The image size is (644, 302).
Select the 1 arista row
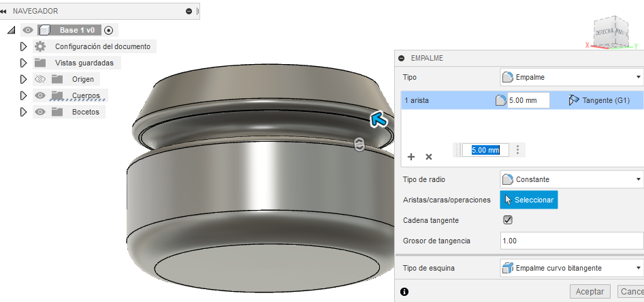click(522, 100)
